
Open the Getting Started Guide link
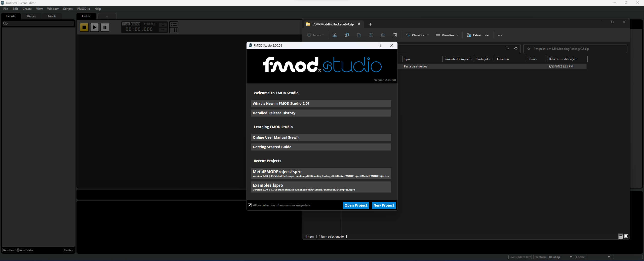point(321,147)
